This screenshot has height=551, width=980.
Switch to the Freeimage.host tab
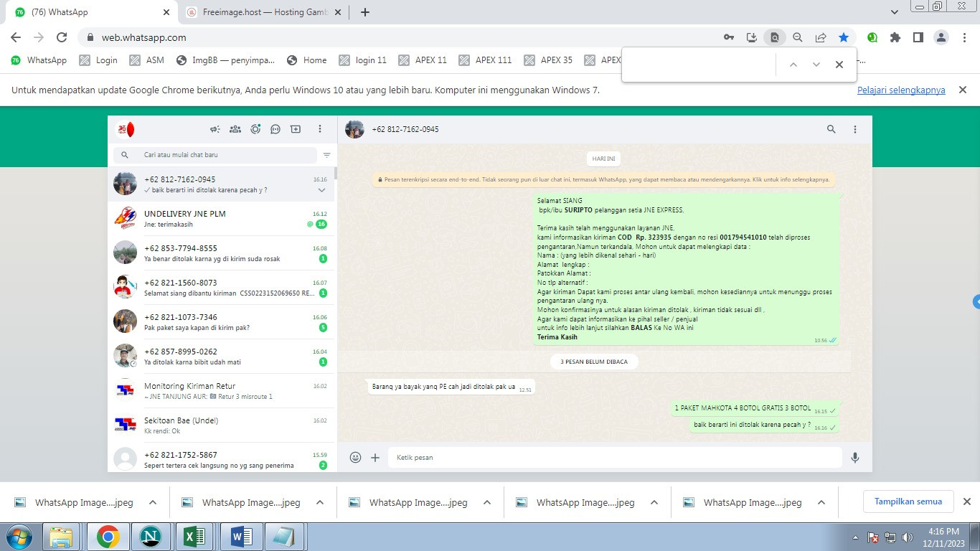265,12
